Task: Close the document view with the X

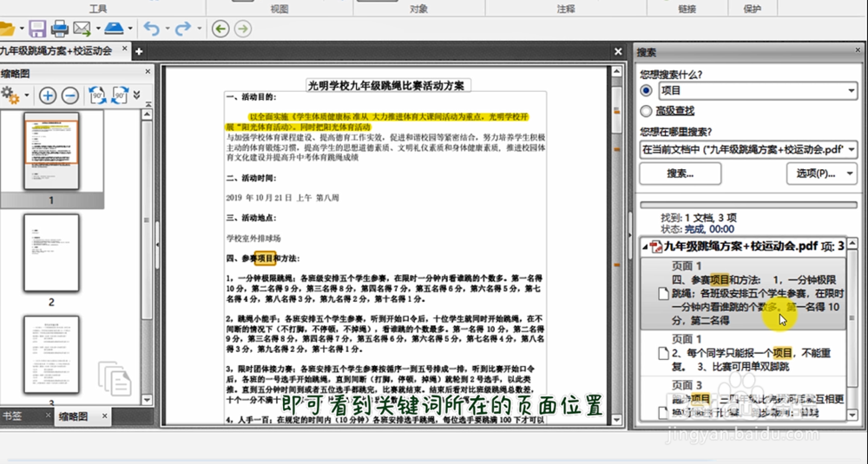Action: coord(618,51)
